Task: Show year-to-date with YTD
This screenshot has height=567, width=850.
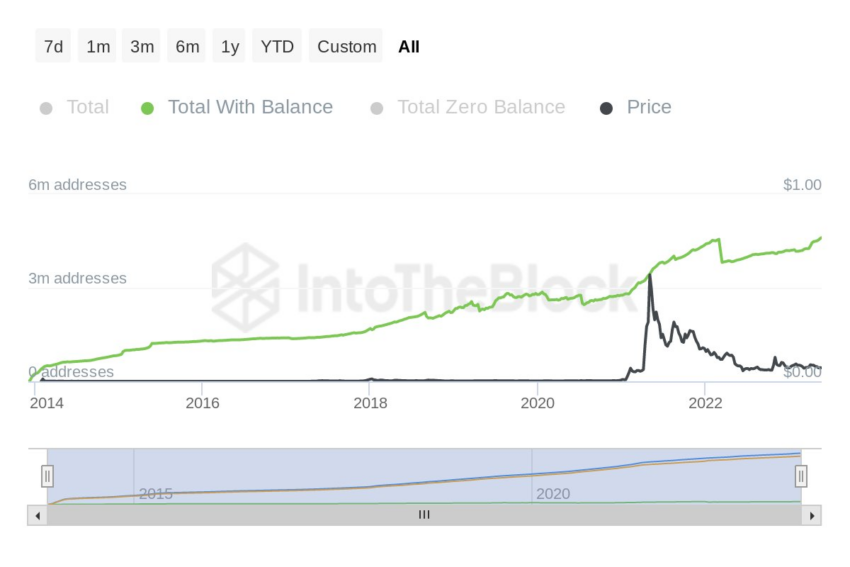Action: click(x=277, y=46)
